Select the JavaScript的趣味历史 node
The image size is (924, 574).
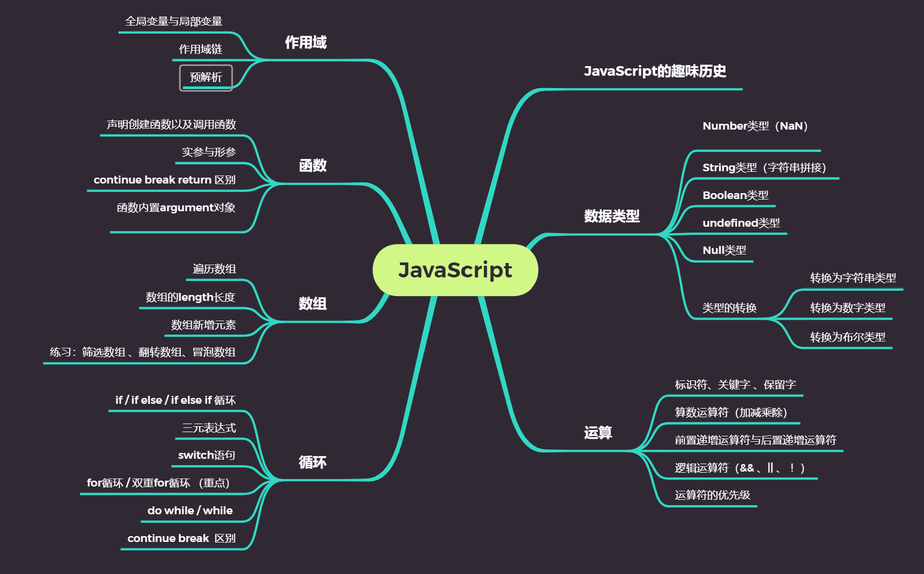point(656,70)
